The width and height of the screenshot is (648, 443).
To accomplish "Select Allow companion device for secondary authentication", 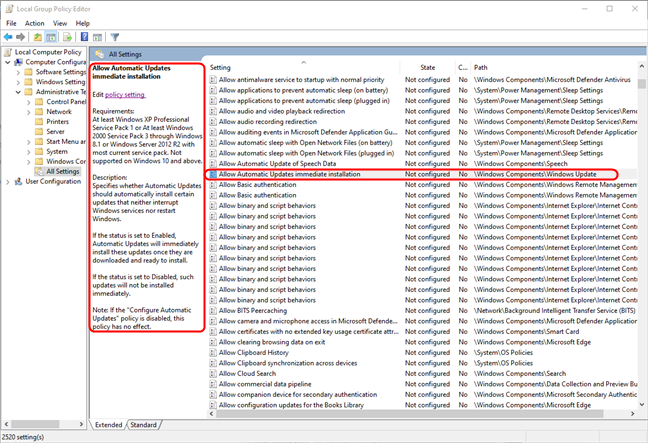I will [x=298, y=395].
